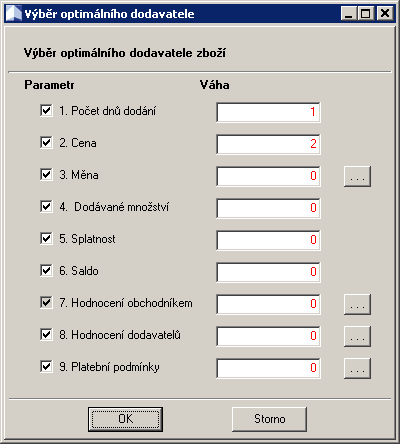This screenshot has height=444, width=400.
Task: Toggle the Měna checkbox
Action: tap(46, 174)
